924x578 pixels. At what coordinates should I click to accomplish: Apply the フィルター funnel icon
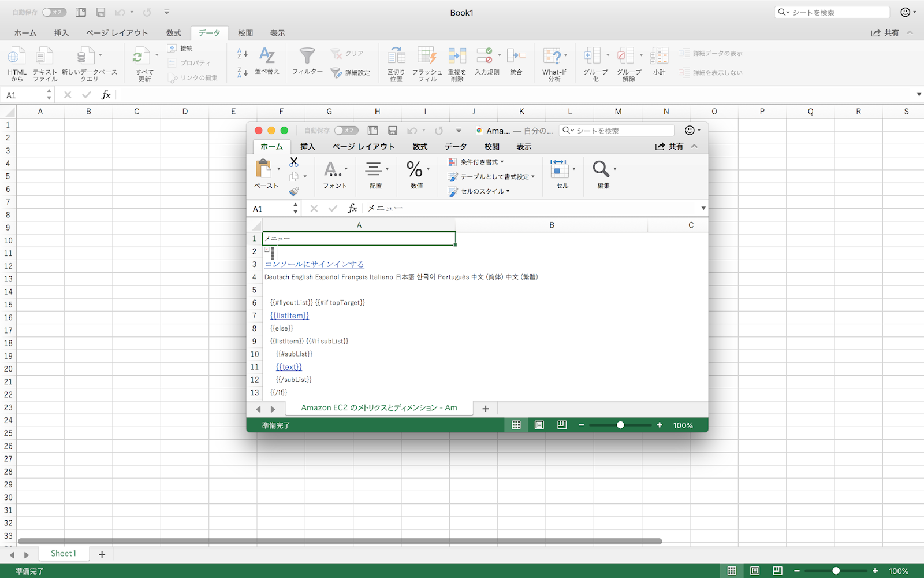coord(307,55)
